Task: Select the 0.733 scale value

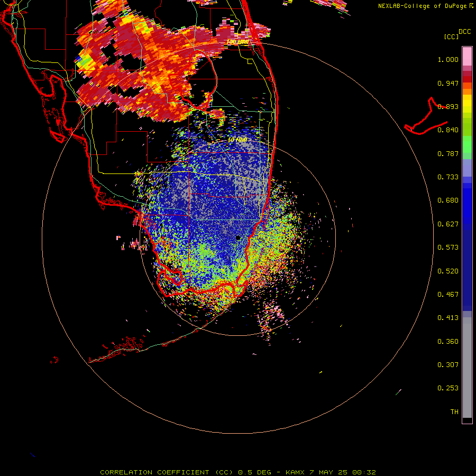Action: click(448, 177)
